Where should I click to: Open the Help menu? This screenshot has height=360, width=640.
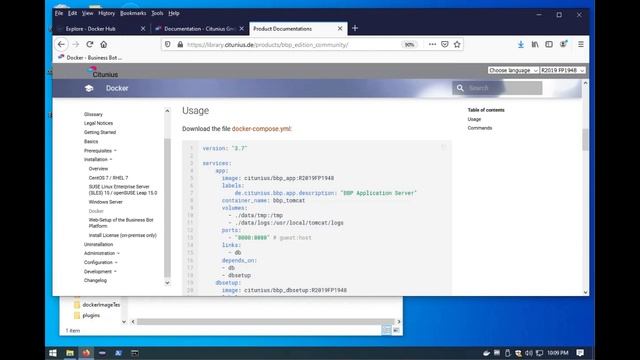174,13
